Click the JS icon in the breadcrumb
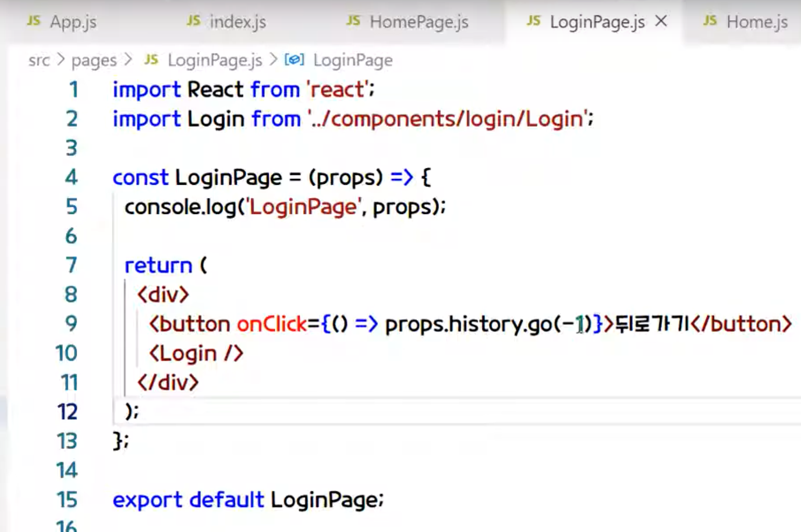The height and width of the screenshot is (532, 801). click(x=151, y=60)
